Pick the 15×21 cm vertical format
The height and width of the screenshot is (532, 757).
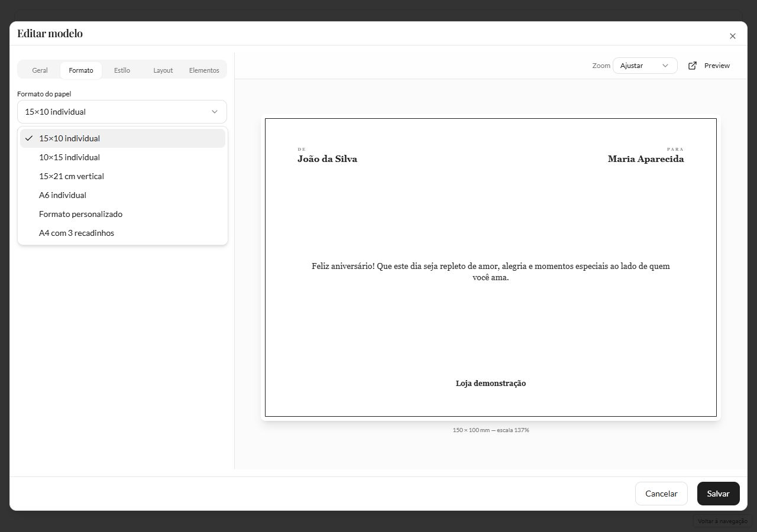click(x=122, y=176)
